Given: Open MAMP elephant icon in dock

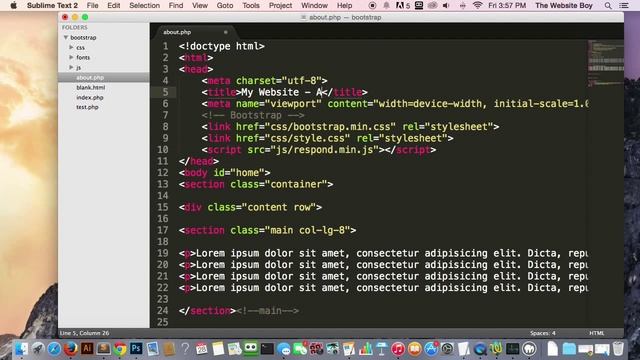Looking at the screenshot, I should 529,349.
